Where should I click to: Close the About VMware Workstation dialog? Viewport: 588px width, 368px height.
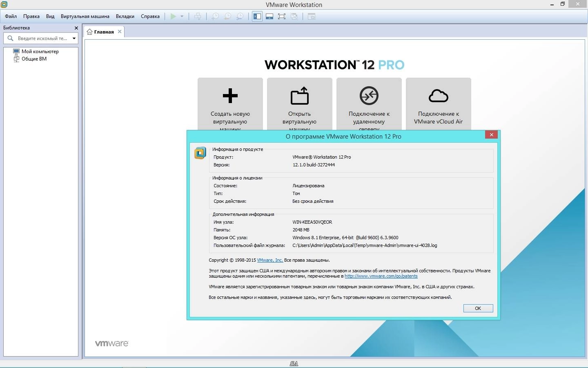(x=491, y=135)
